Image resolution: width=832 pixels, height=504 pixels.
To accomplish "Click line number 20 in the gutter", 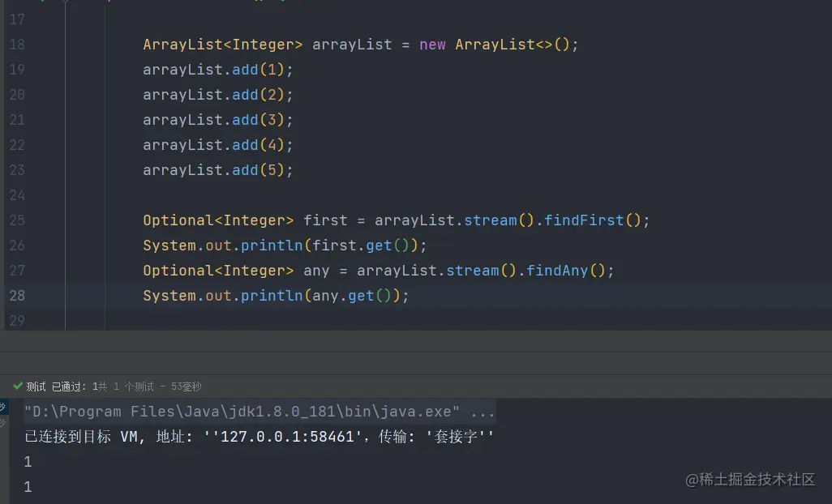I will pos(17,95).
